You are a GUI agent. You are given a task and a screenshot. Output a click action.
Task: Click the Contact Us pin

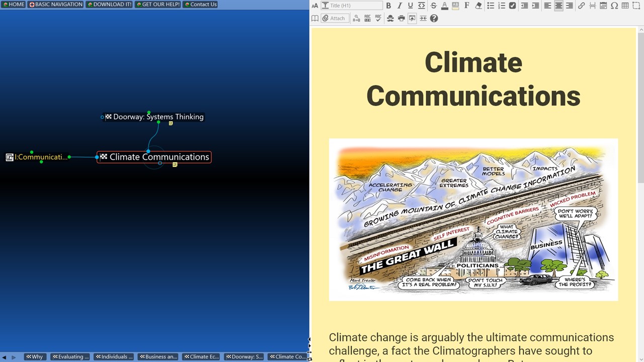[x=200, y=4]
